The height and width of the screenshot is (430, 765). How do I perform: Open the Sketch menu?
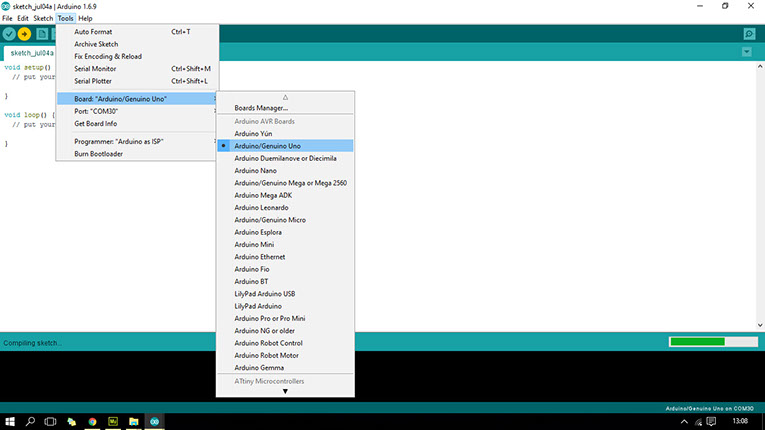(43, 19)
